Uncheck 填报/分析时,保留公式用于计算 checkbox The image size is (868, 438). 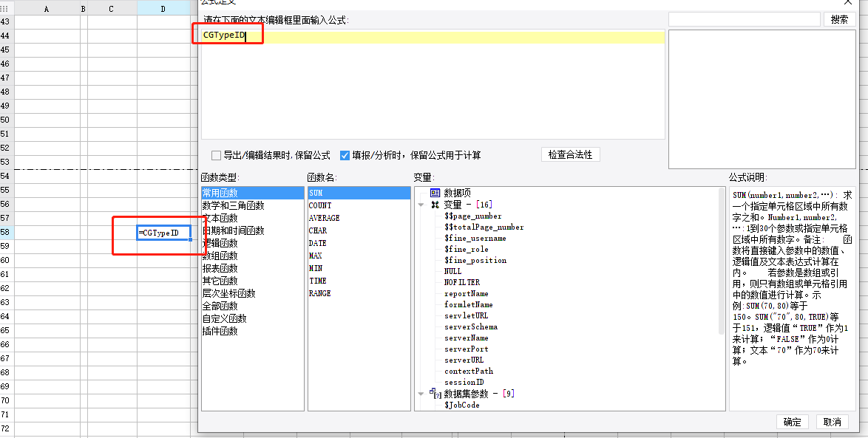coord(345,155)
